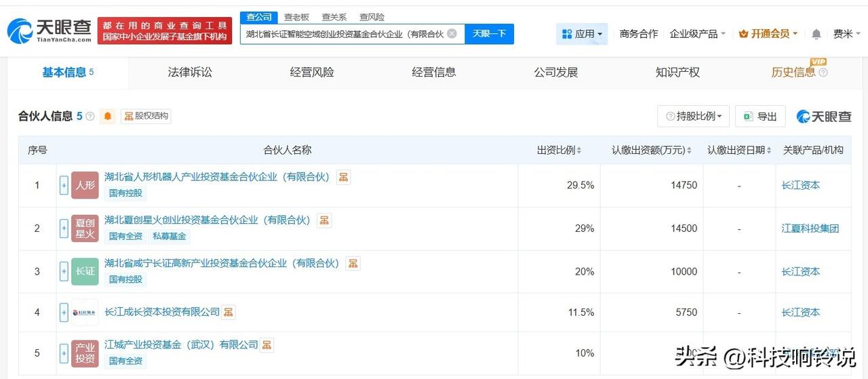Open 长江资本 link in row 3
868x379 pixels.
click(x=801, y=271)
